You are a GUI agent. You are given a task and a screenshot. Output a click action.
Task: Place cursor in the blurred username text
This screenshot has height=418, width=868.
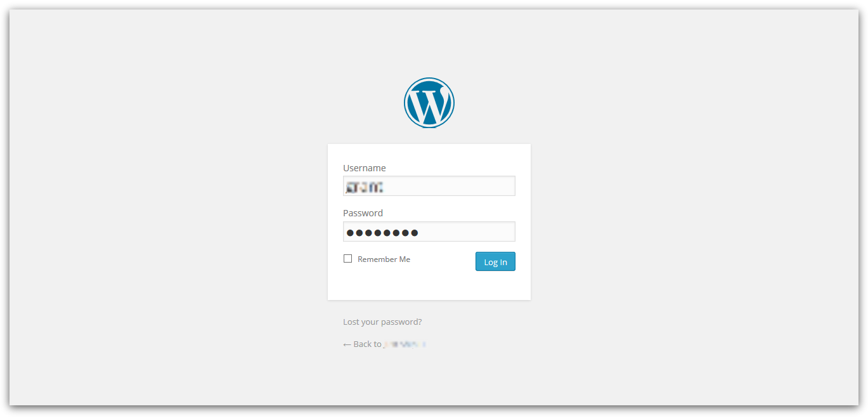tap(364, 186)
